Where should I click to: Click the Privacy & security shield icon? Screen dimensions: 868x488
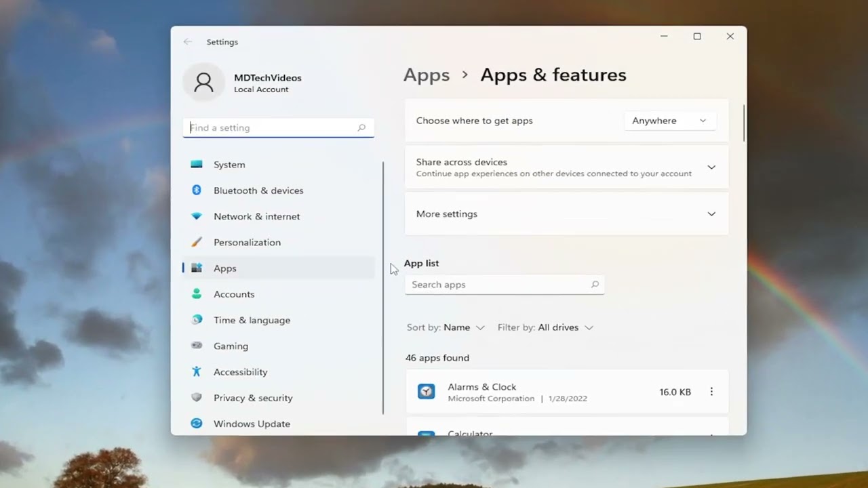pyautogui.click(x=197, y=397)
